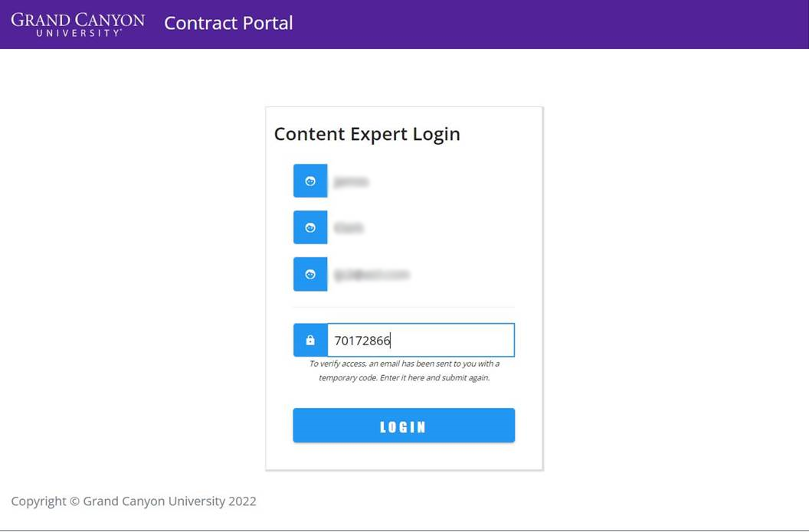
Task: Click the 'To verify access' helper text line
Action: click(404, 364)
